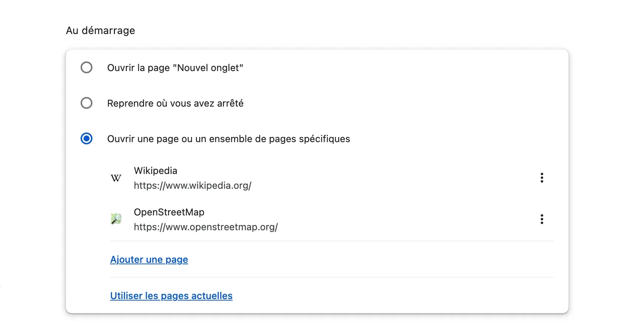Click the Wikipedia W favicon
Image resolution: width=644 pixels, height=325 pixels.
116,178
